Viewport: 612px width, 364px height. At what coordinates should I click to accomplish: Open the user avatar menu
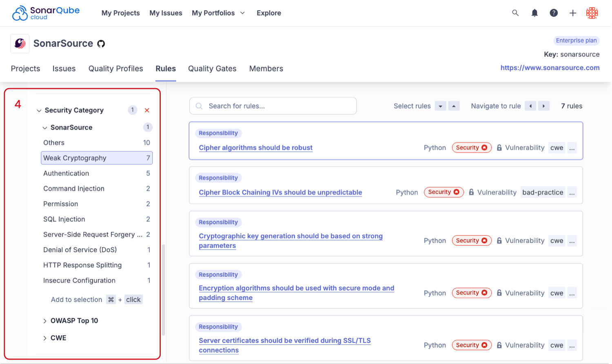(592, 13)
